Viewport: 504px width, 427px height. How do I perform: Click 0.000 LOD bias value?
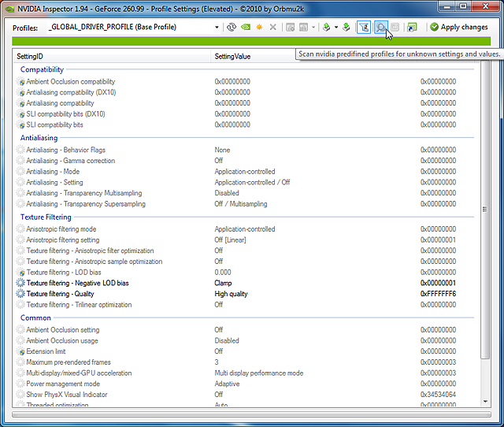223,273
